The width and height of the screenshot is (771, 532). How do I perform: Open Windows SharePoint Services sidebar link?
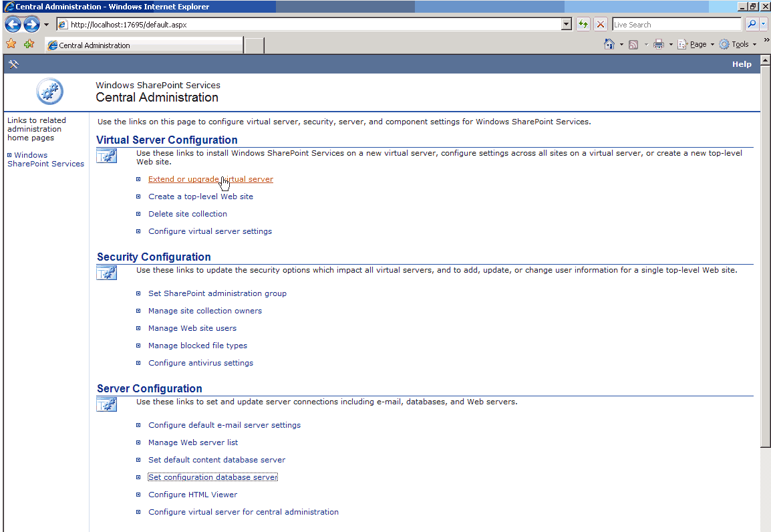45,159
